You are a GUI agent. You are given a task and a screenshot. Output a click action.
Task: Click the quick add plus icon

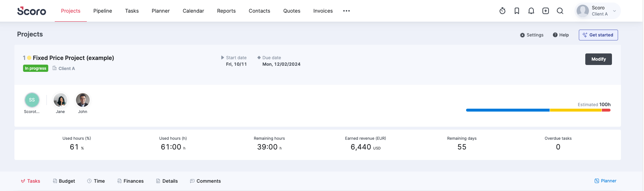(x=546, y=11)
